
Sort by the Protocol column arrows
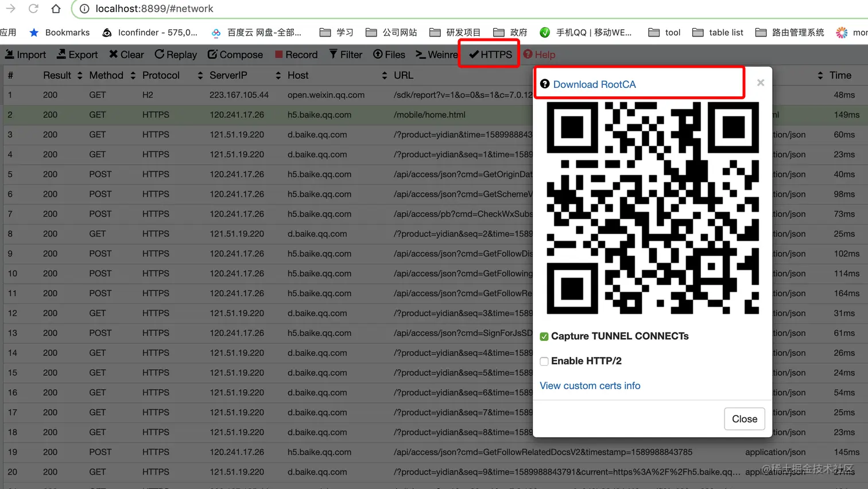(200, 75)
